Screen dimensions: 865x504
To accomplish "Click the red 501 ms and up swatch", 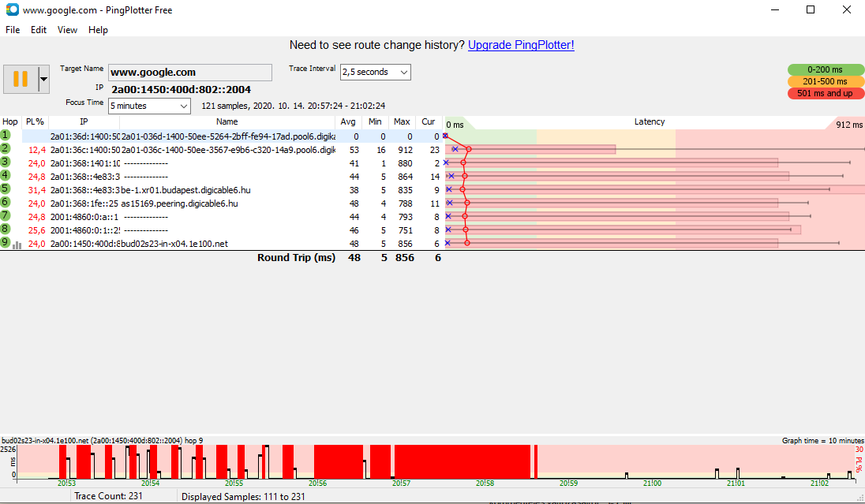I will click(x=826, y=93).
